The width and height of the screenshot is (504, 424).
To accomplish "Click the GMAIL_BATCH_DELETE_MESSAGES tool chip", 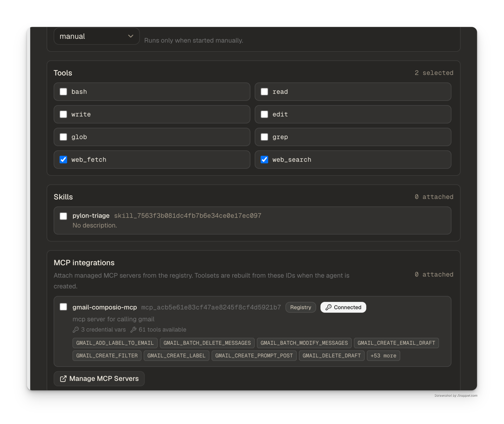I will [x=207, y=343].
